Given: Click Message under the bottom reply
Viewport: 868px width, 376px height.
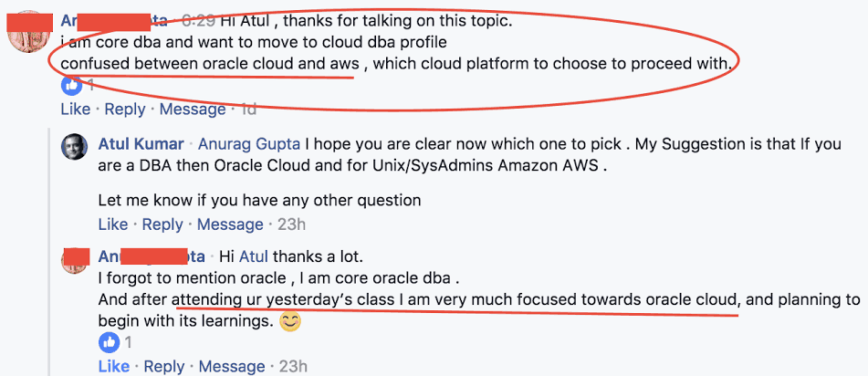Looking at the screenshot, I should point(232,366).
